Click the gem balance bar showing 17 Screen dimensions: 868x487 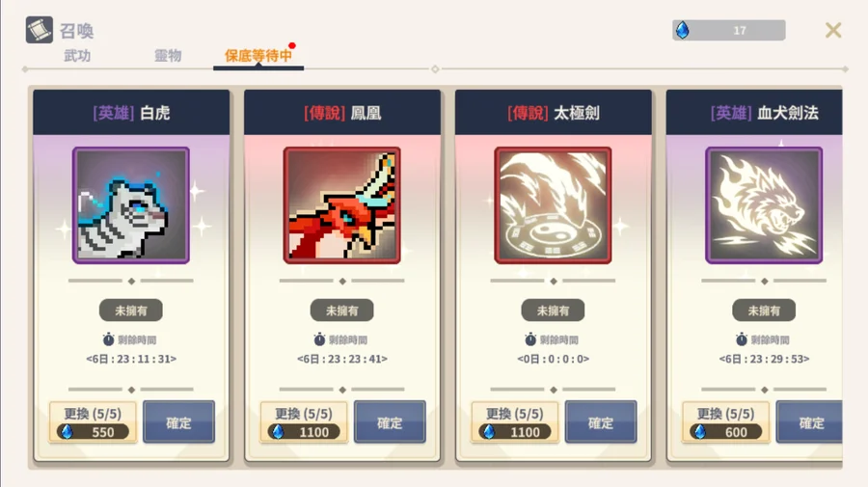click(x=729, y=30)
